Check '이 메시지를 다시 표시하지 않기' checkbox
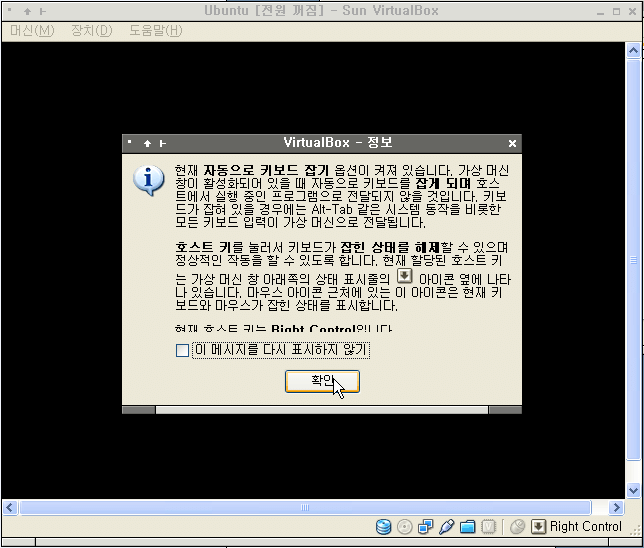 pyautogui.click(x=182, y=350)
